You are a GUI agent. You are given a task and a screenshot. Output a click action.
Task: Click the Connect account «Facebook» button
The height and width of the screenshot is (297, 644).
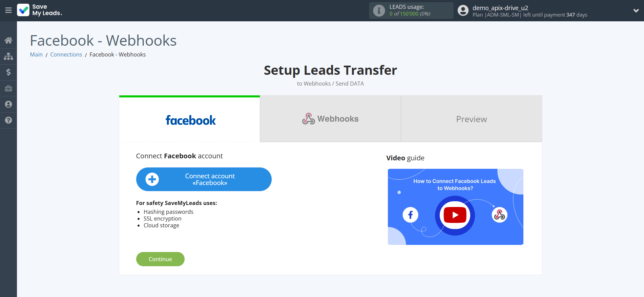(204, 179)
